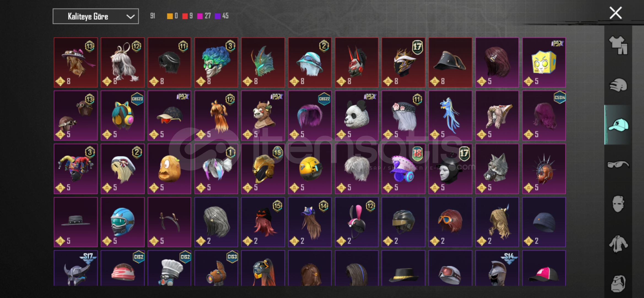Select the jester hat item
644x298 pixels.
[76, 169]
